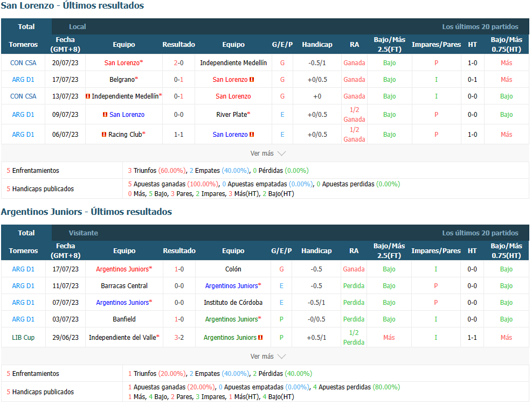Open ARG D1 tournament link dated 17/07/23 Belgrano row

pyautogui.click(x=23, y=79)
